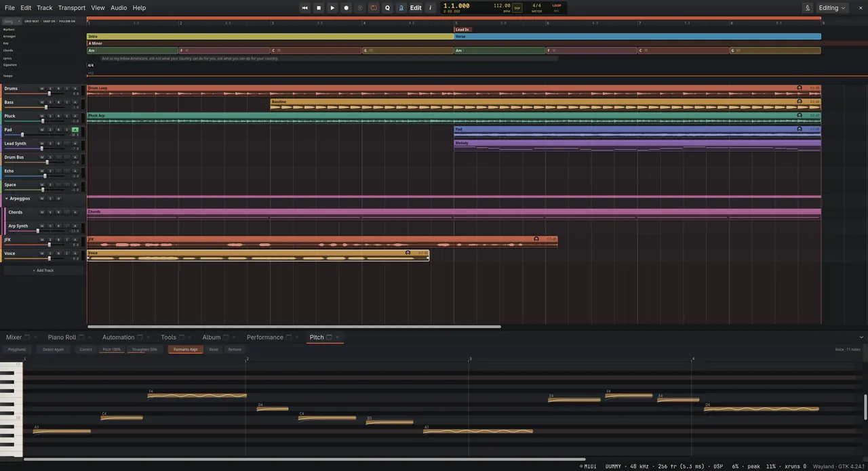Toggle the Formants Kept button
This screenshot has width=868, height=471.
(186, 350)
